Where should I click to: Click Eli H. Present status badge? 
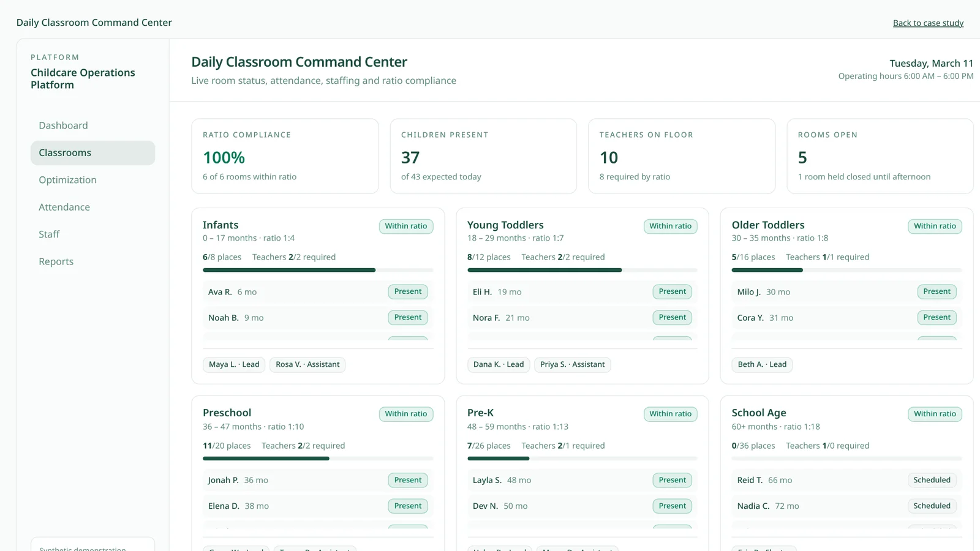click(673, 291)
